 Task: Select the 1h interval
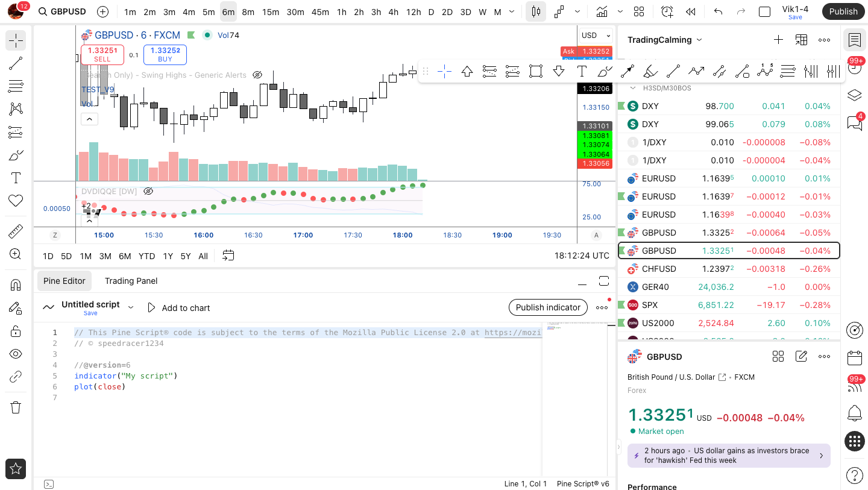pyautogui.click(x=341, y=11)
